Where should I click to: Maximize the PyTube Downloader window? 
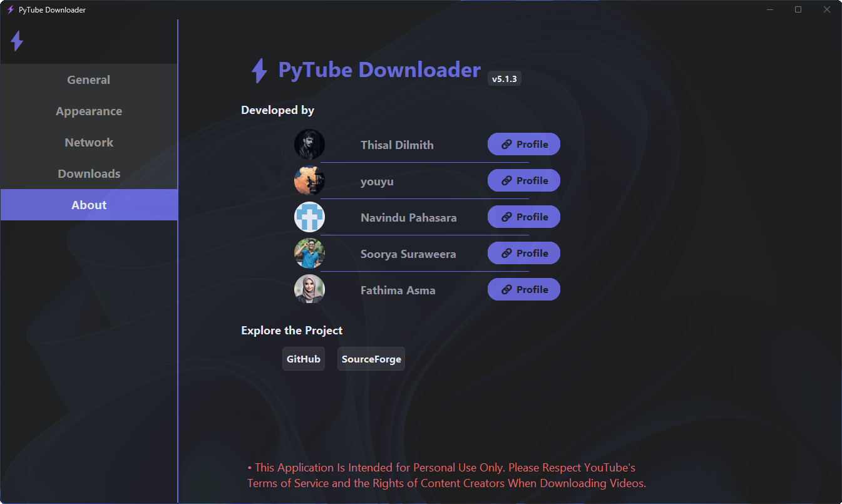[798, 9]
